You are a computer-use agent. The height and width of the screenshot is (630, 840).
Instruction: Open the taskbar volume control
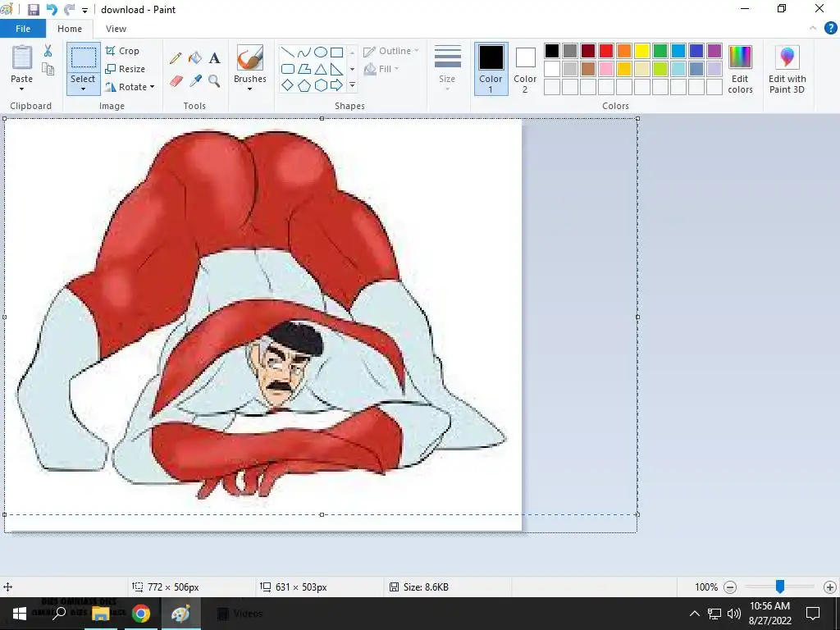tap(734, 614)
